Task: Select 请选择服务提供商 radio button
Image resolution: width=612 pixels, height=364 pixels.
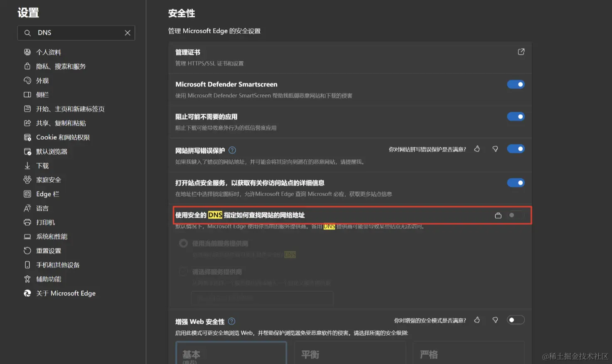Action: 183,272
